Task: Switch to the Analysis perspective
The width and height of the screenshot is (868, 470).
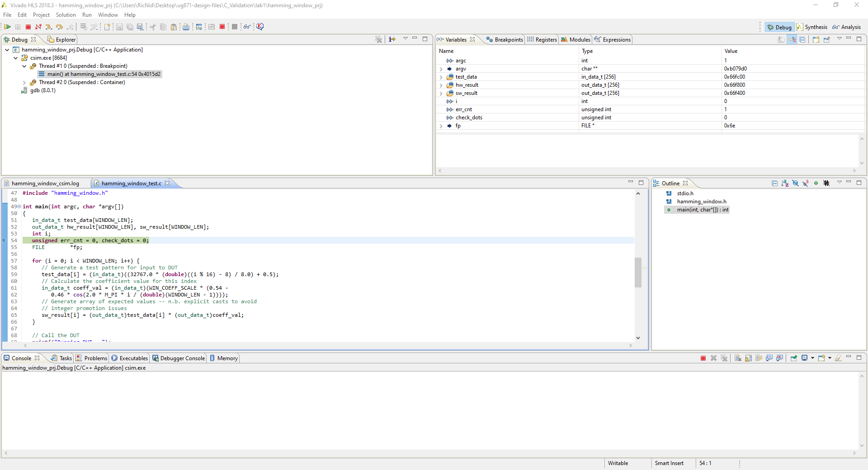Action: 847,27
